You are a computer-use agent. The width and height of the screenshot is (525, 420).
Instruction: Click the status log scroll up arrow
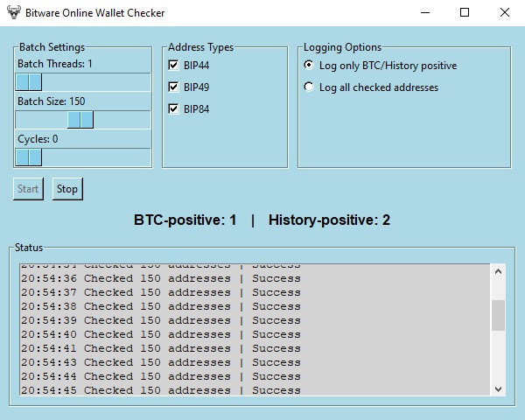point(498,271)
